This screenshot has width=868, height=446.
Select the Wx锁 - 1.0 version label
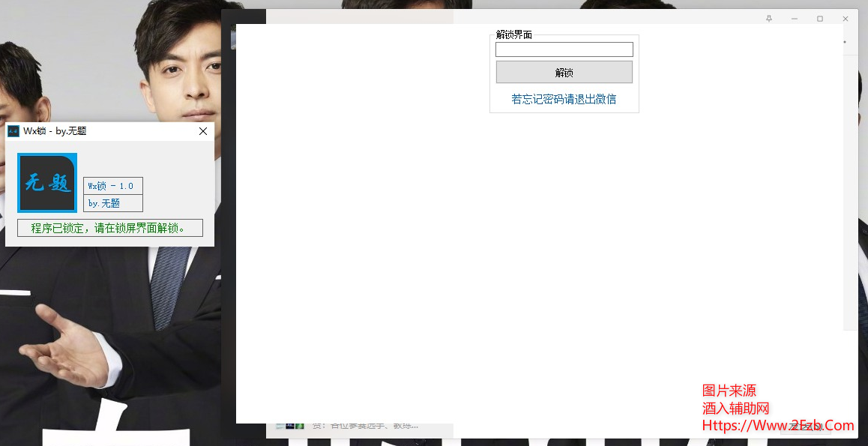tap(112, 186)
